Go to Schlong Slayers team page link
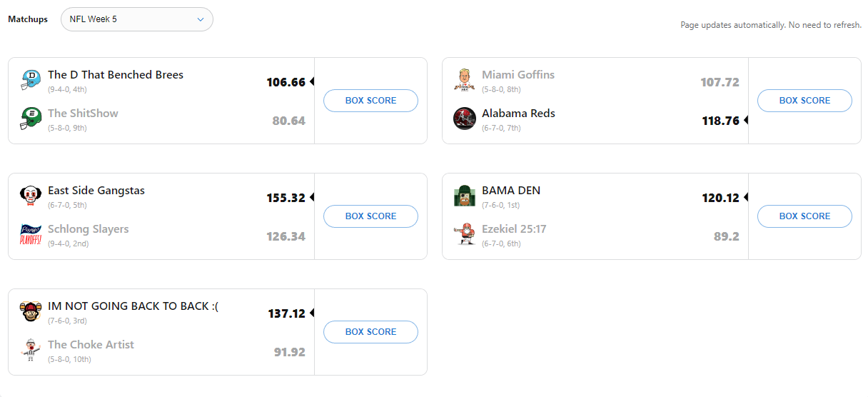868x397 pixels. (89, 229)
